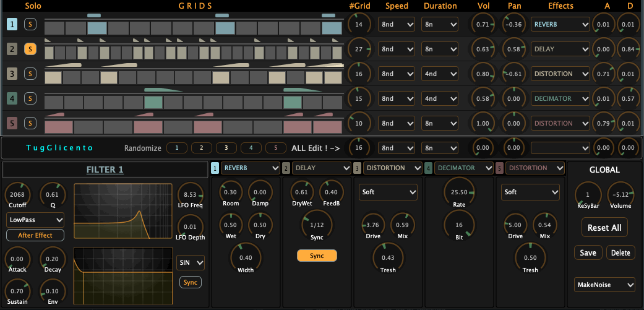The width and height of the screenshot is (644, 310).
Task: Select grid track number 2 badge
Action: pyautogui.click(x=12, y=49)
